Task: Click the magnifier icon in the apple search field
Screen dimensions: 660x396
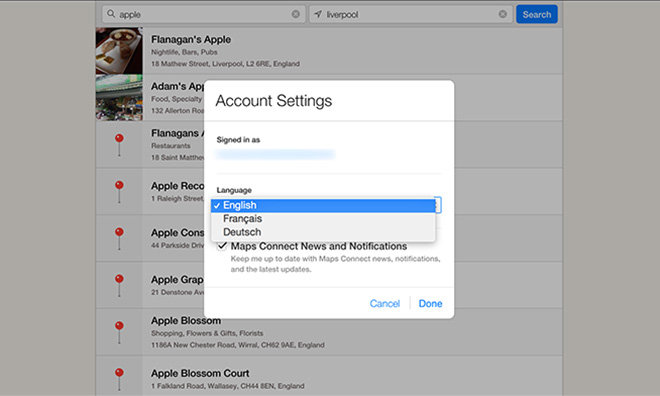Action: [111, 14]
